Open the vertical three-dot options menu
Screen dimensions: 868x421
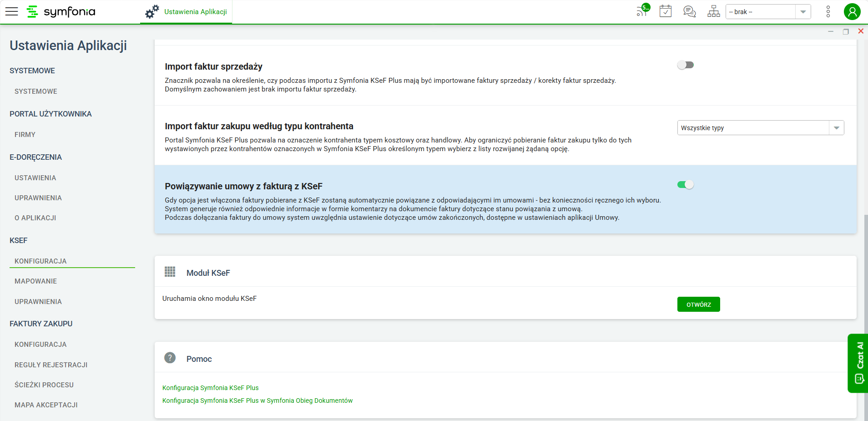pos(828,11)
